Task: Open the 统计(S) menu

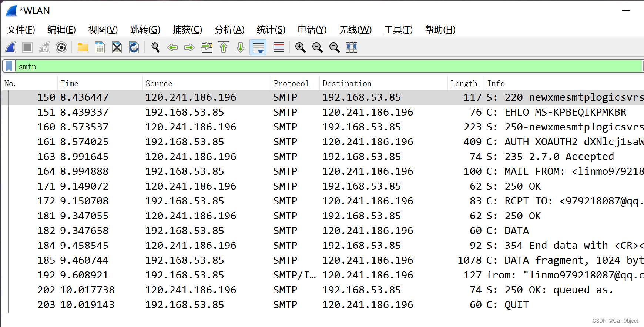Action: point(271,30)
